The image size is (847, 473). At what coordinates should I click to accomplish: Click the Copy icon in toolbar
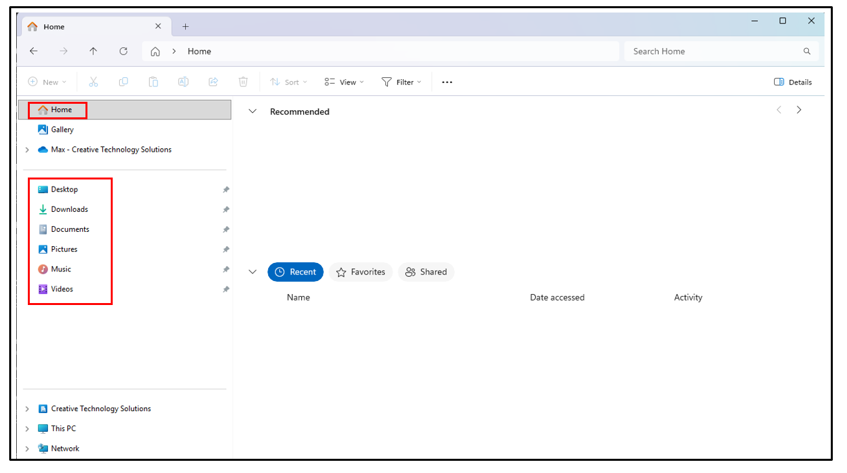[123, 82]
